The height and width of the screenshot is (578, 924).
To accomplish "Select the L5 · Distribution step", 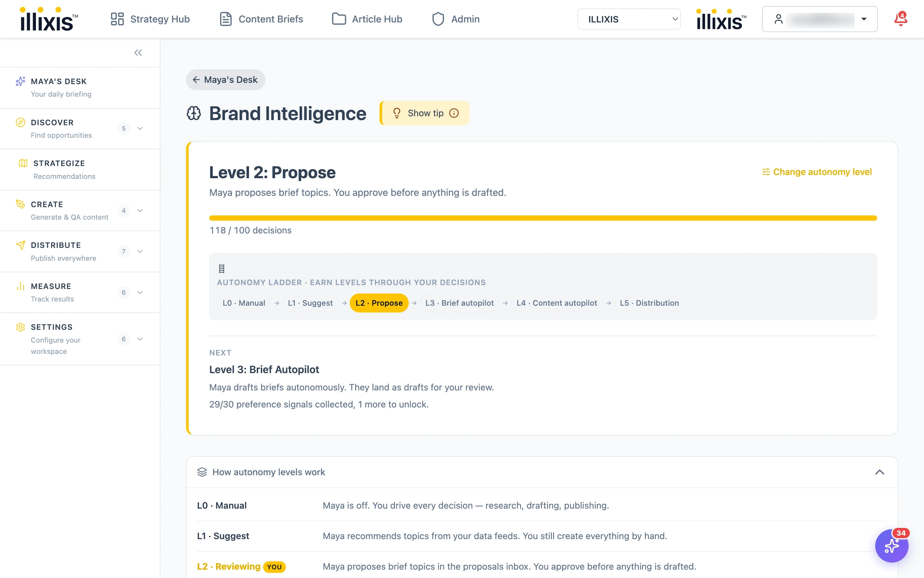I will [649, 303].
